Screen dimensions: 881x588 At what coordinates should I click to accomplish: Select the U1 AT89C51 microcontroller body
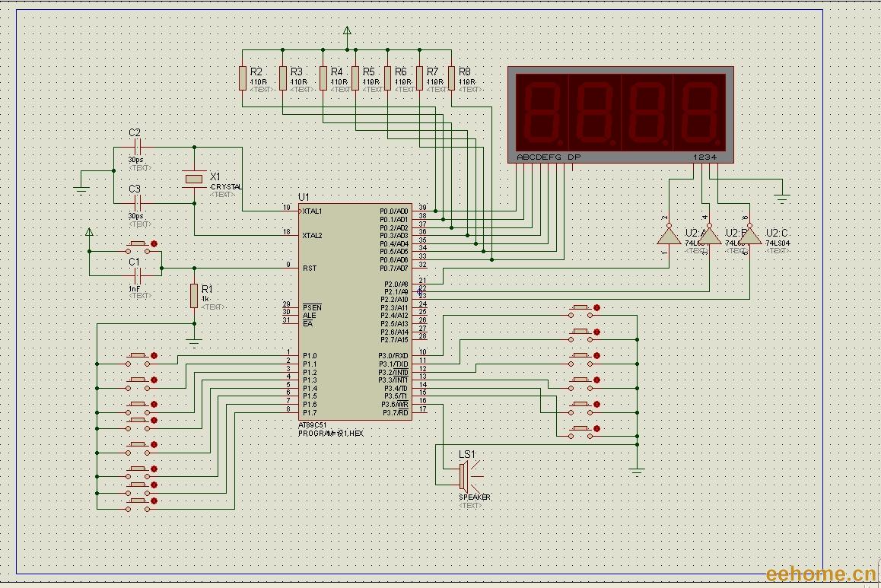[x=355, y=312]
